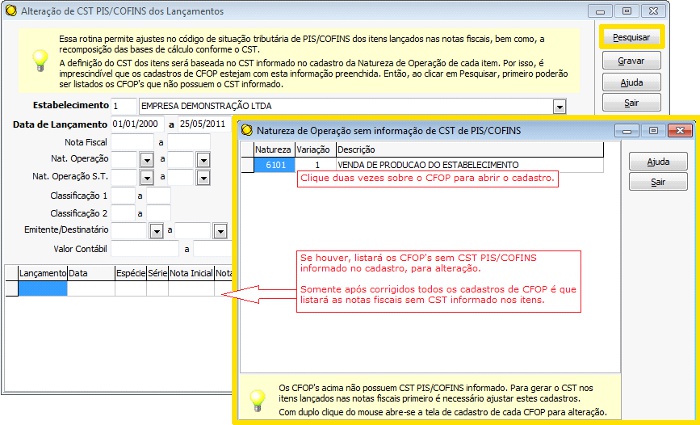Image resolution: width=700 pixels, height=425 pixels.
Task: Close the Alteração de CST window
Action: [x=653, y=11]
